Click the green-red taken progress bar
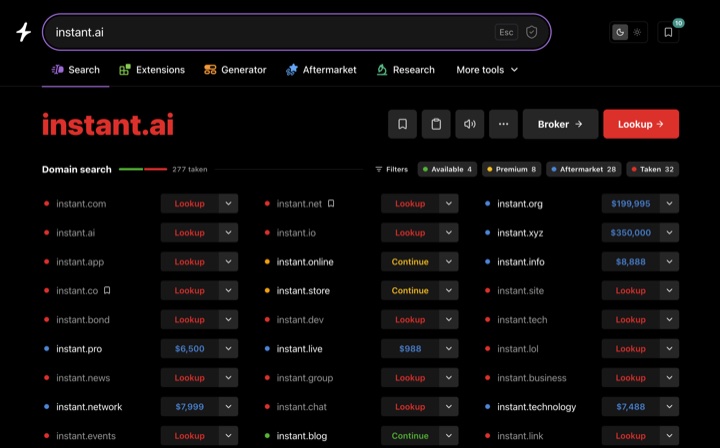Image resolution: width=720 pixels, height=448 pixels. pyautogui.click(x=143, y=169)
